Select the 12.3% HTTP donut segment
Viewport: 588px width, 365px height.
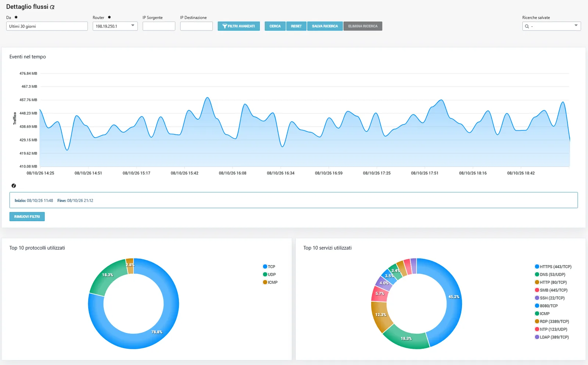click(381, 315)
